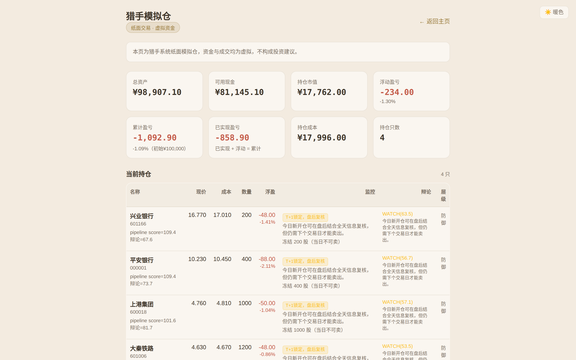Click 平安银行 floating loss -88.00
The height and width of the screenshot is (360, 576).
[267, 259]
